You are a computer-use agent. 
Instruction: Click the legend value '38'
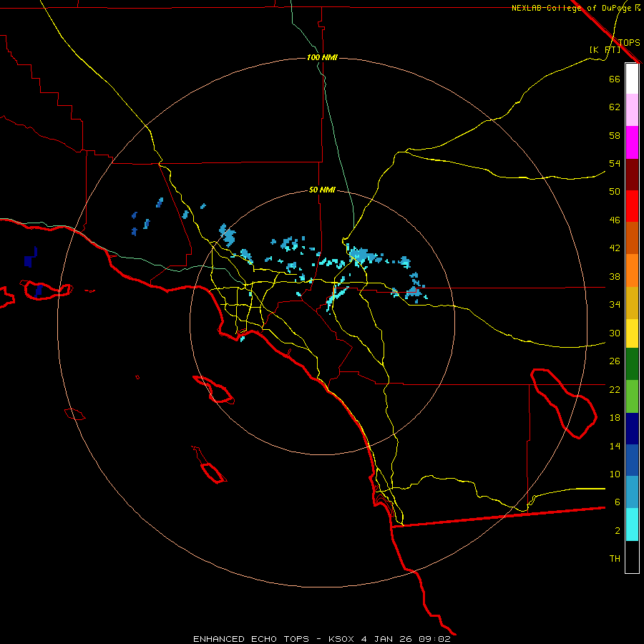coord(615,276)
